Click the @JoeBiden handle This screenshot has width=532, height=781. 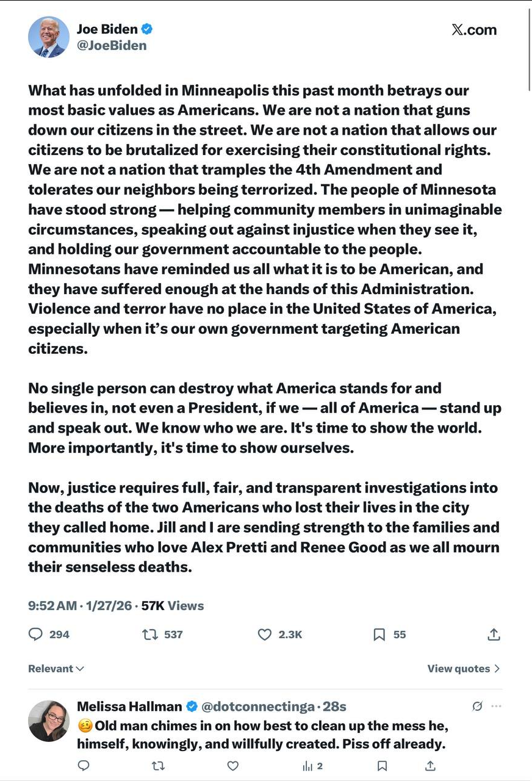pyautogui.click(x=112, y=46)
